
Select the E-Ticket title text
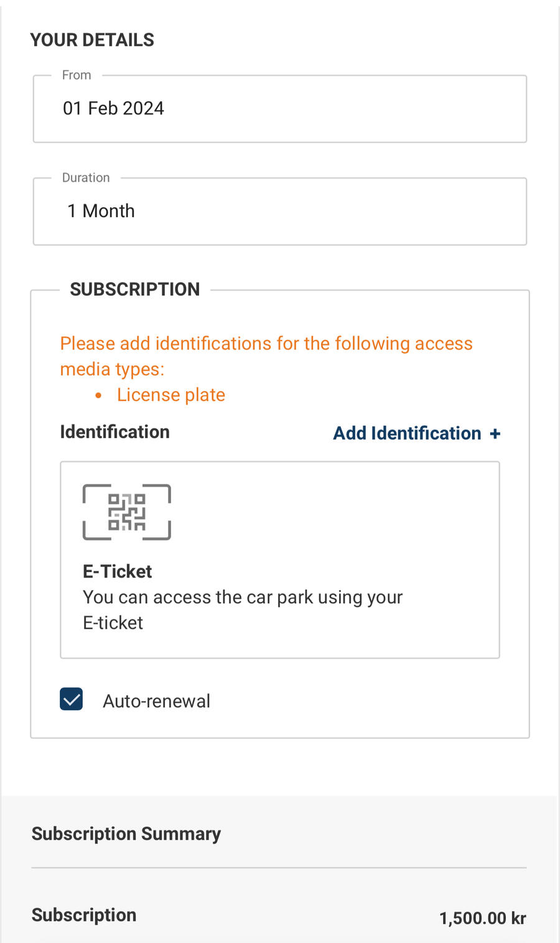tap(118, 571)
